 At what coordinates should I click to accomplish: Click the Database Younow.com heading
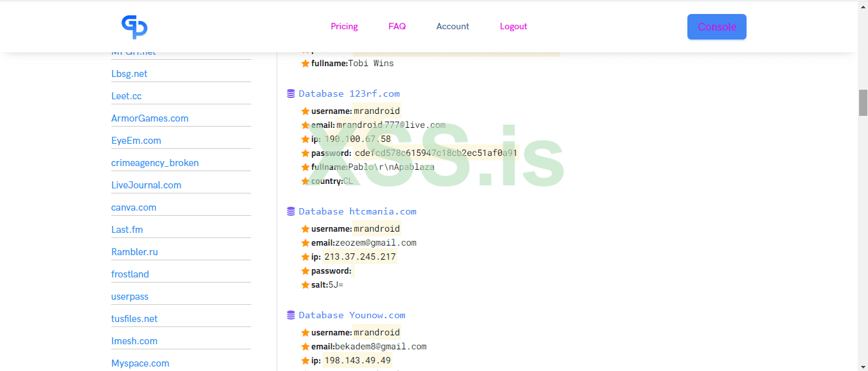click(x=352, y=315)
